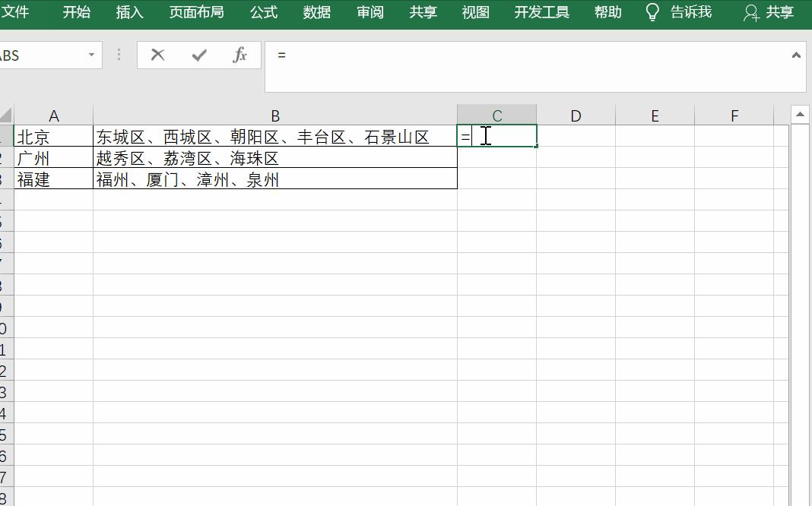
Task: Click the Insert Function fx icon
Action: pos(240,55)
